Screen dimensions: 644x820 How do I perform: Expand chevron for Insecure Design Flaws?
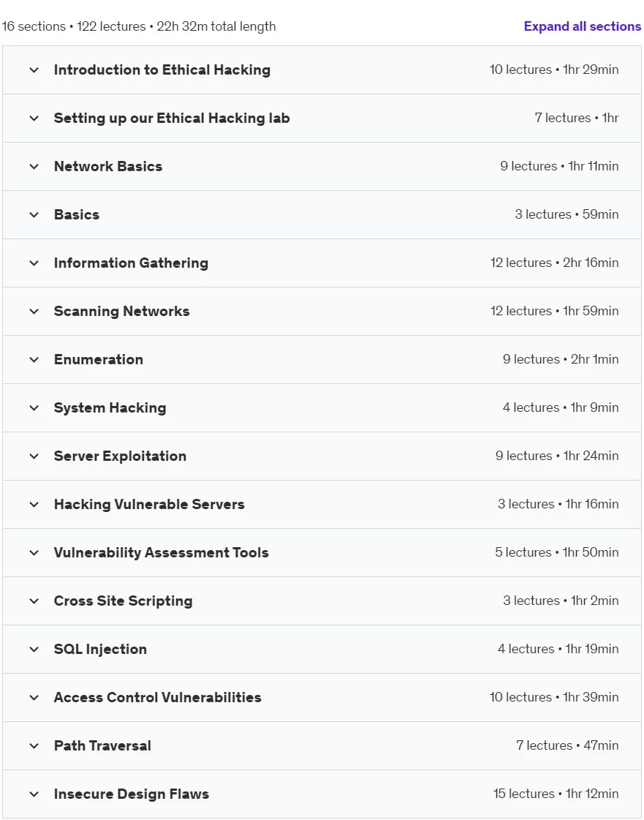(x=34, y=794)
